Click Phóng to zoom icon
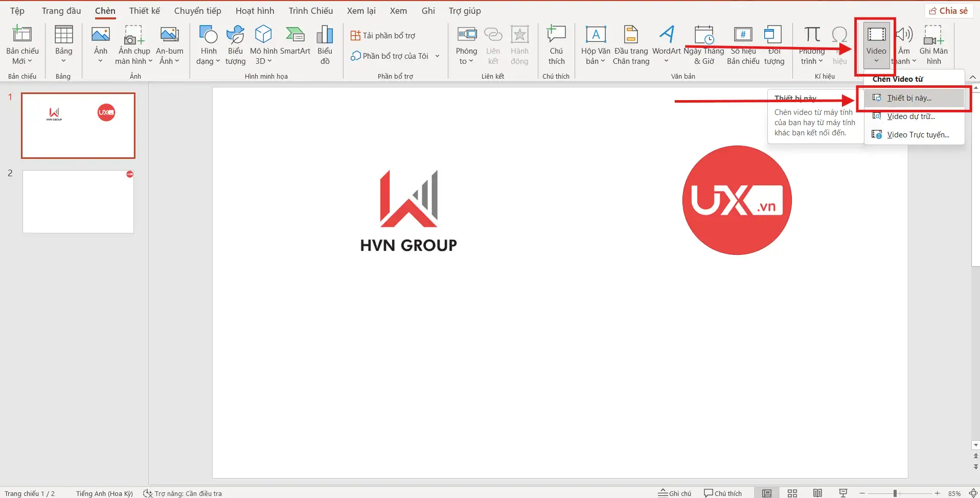 point(466,45)
